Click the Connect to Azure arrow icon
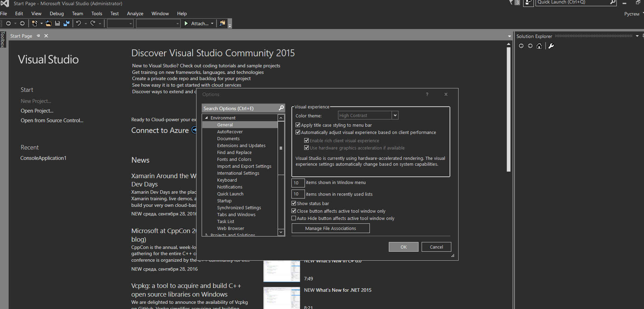The width and height of the screenshot is (644, 309). pos(194,130)
